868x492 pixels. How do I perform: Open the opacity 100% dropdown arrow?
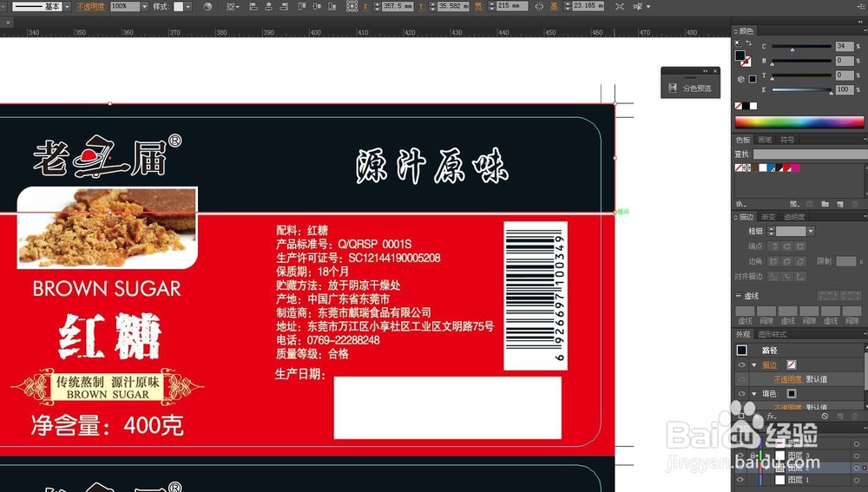point(144,7)
